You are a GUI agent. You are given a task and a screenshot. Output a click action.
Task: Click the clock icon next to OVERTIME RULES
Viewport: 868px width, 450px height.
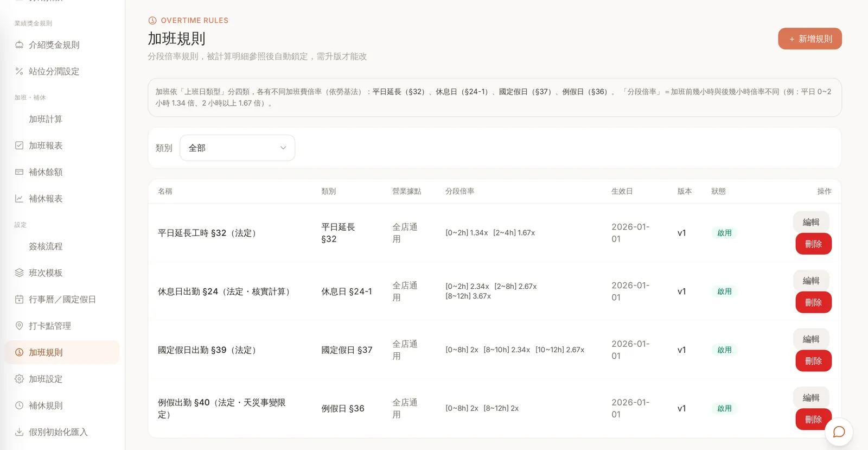point(152,21)
